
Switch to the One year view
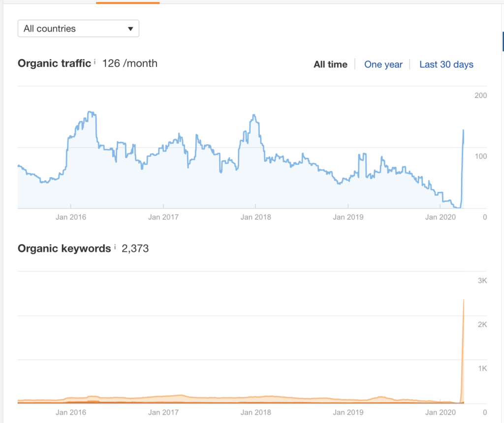(383, 64)
